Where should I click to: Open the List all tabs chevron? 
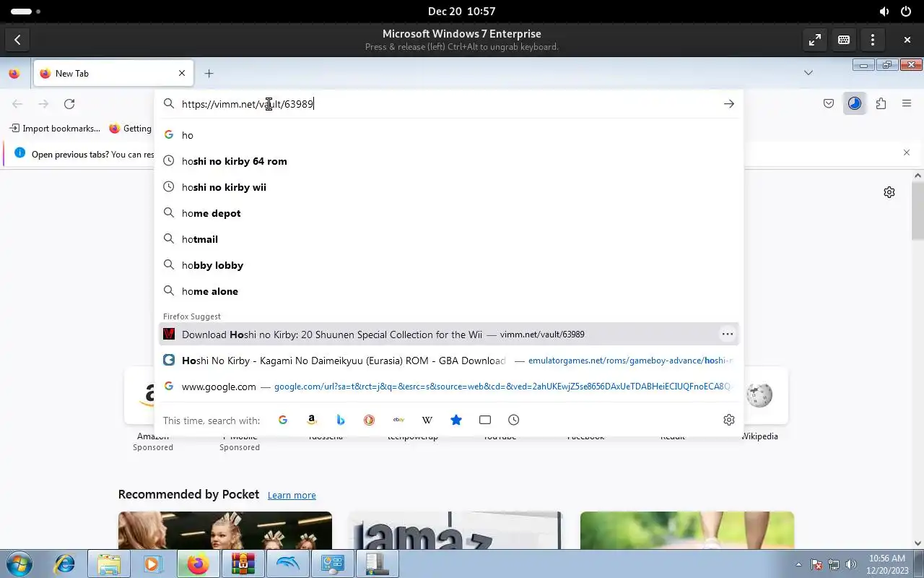(808, 73)
